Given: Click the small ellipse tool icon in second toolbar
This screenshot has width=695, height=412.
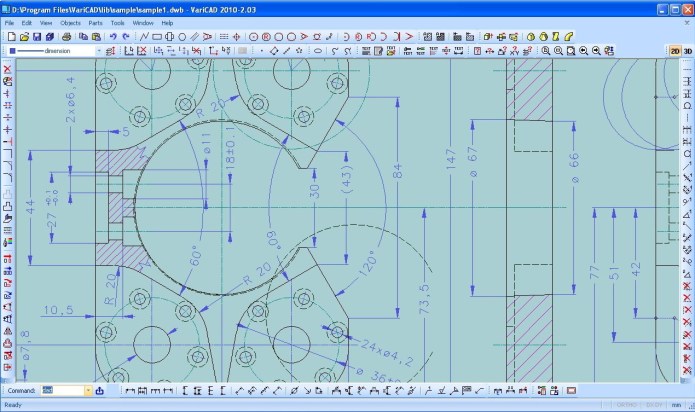Looking at the screenshot, I should tap(318, 51).
